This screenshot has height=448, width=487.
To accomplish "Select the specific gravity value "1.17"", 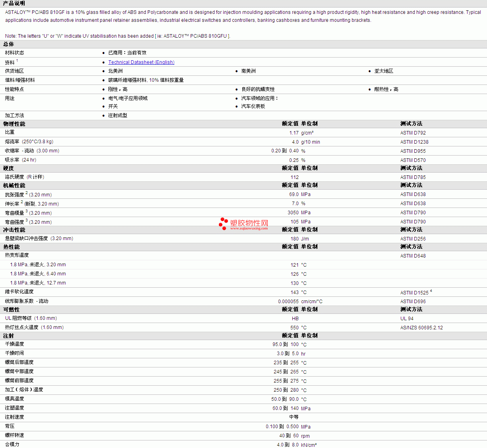I will point(294,133).
